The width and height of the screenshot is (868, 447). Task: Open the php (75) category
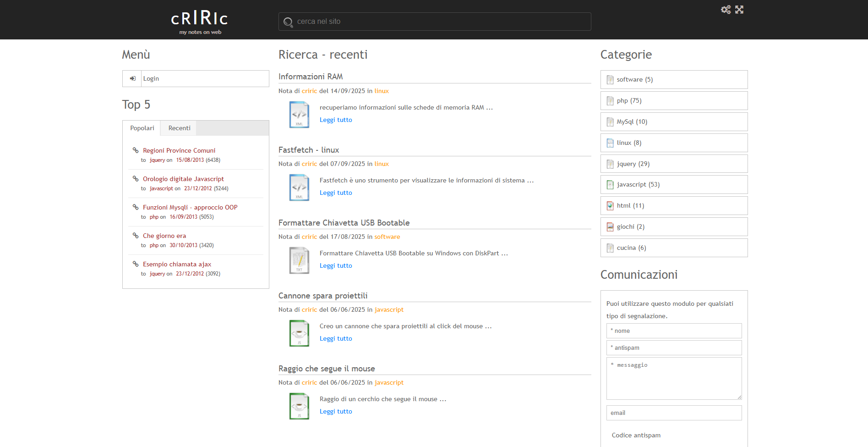(629, 101)
